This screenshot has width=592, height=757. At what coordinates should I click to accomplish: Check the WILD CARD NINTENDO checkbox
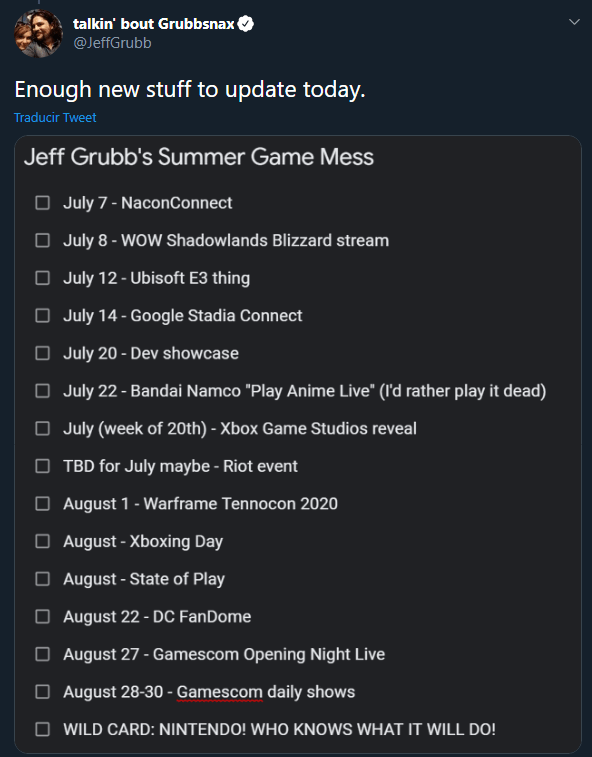coord(42,729)
